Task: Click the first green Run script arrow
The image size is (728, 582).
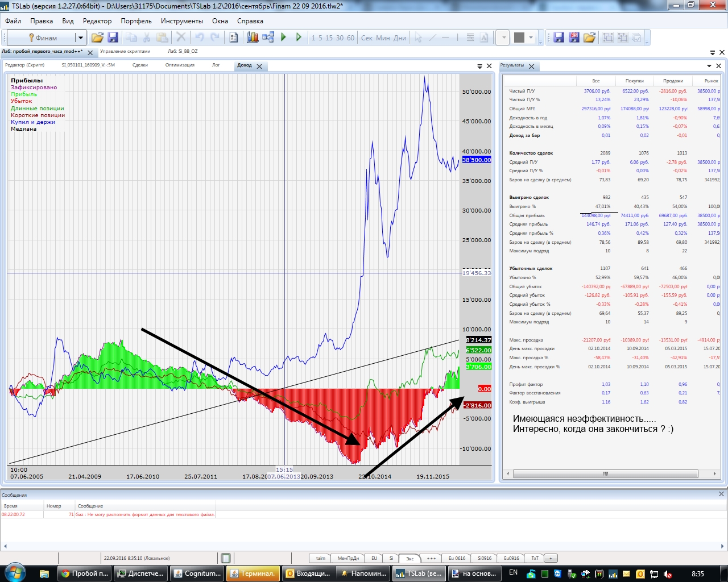Action: click(284, 38)
